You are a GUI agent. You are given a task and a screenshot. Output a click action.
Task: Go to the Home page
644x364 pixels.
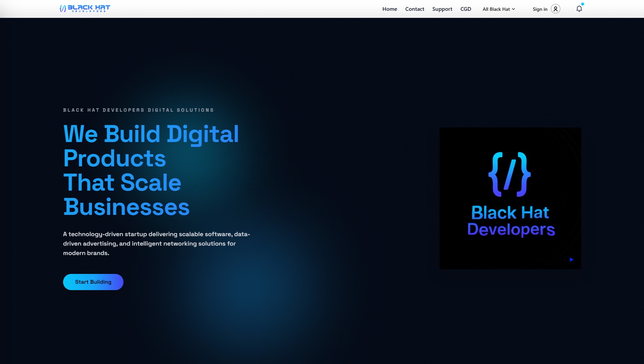389,9
